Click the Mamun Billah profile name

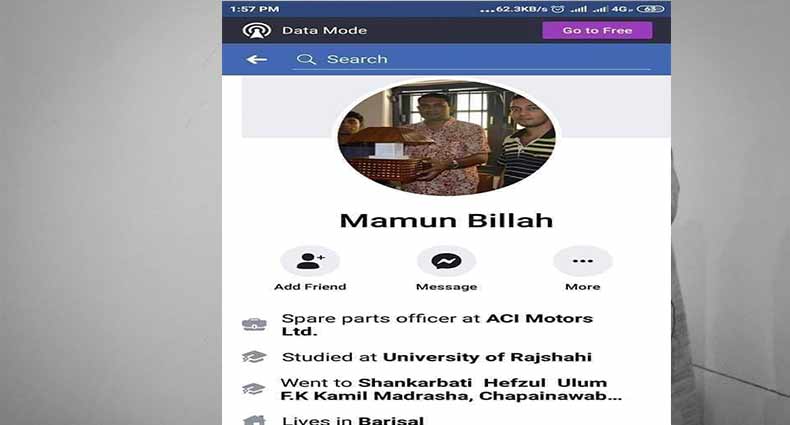(446, 221)
